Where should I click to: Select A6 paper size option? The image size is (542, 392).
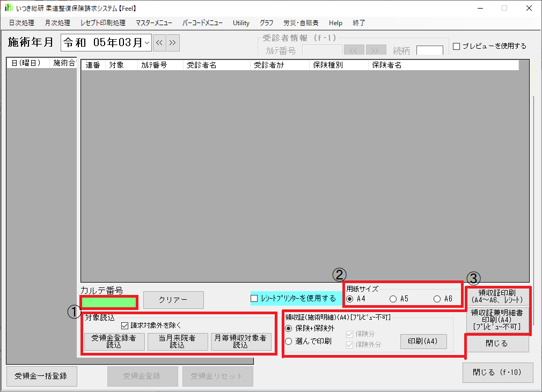[437, 299]
